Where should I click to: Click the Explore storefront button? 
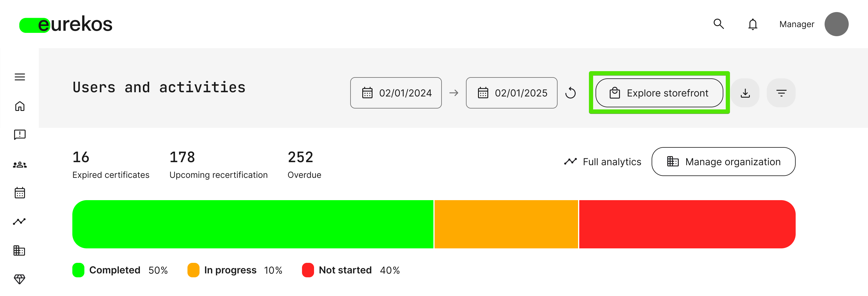(659, 93)
